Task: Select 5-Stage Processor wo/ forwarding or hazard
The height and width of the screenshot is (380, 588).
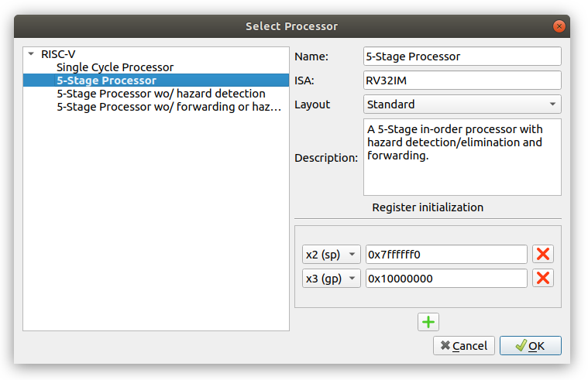Action: [x=169, y=107]
